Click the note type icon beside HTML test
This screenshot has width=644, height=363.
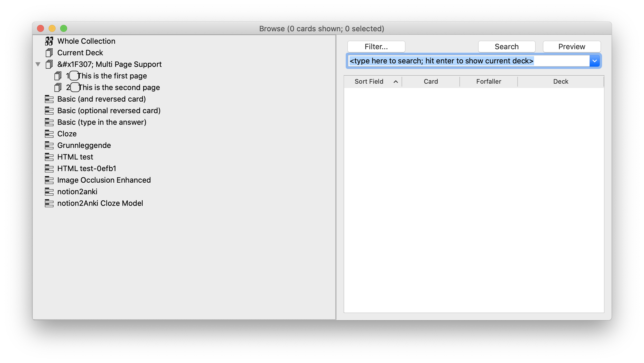[x=49, y=157]
